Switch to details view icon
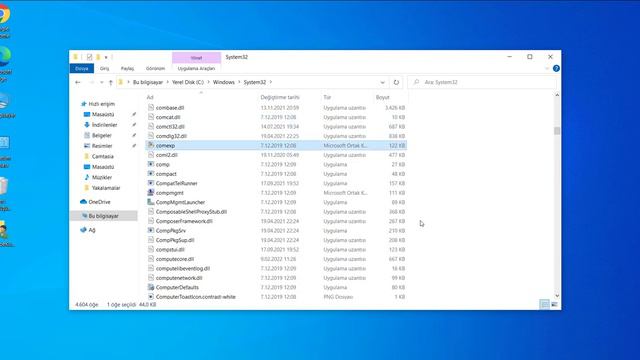 [544, 304]
